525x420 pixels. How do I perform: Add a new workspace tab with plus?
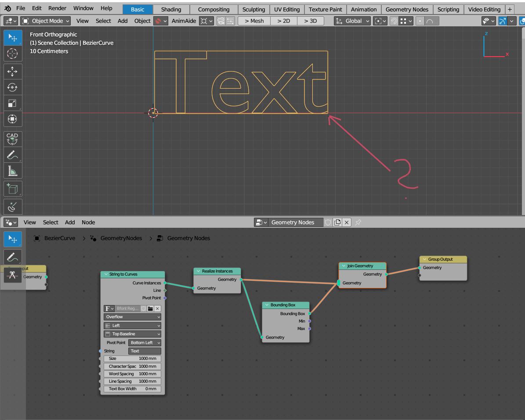510,9
